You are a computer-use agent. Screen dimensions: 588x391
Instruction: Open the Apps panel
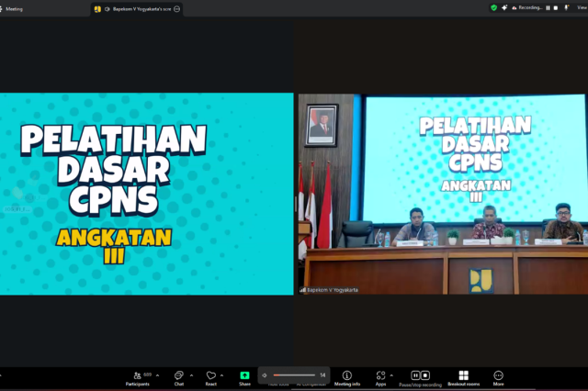(x=380, y=378)
